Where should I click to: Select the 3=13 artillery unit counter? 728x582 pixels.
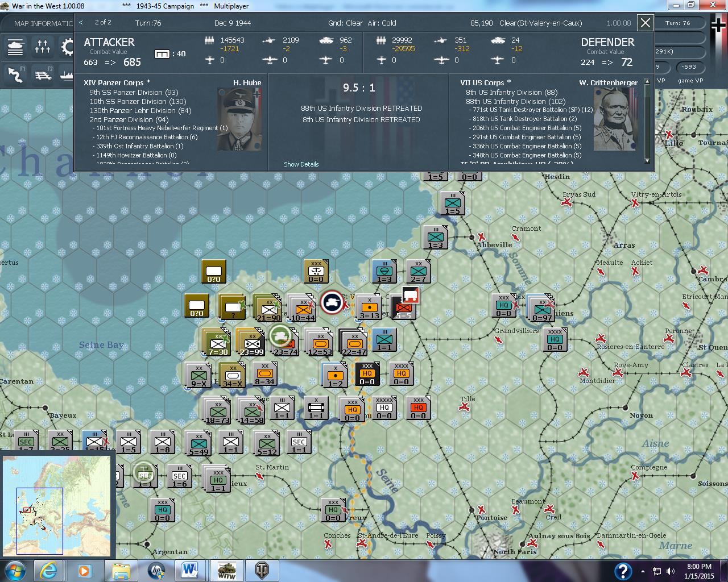(x=369, y=307)
